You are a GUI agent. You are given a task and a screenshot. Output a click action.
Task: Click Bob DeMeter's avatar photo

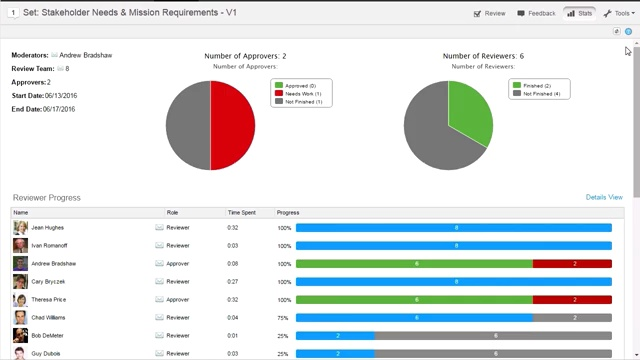click(20, 335)
